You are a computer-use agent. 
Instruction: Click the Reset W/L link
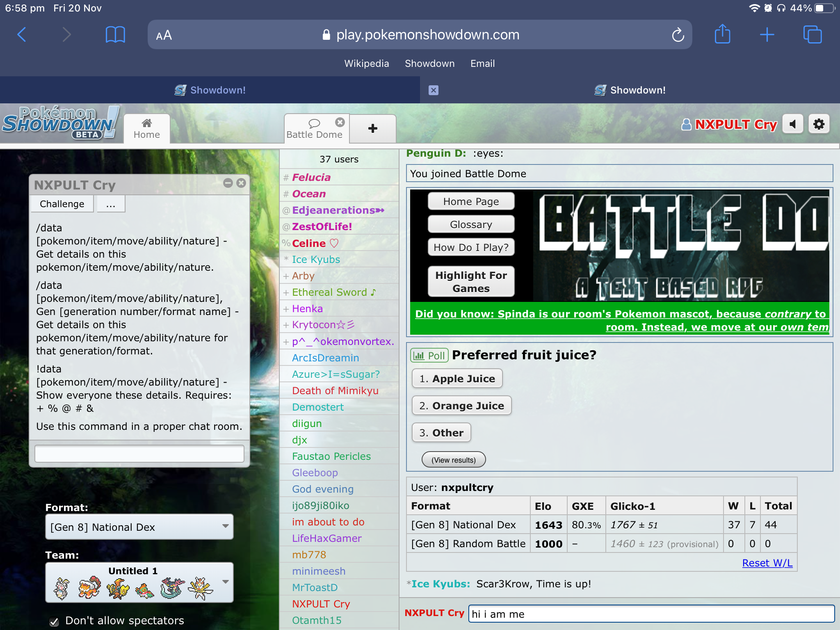point(767,563)
